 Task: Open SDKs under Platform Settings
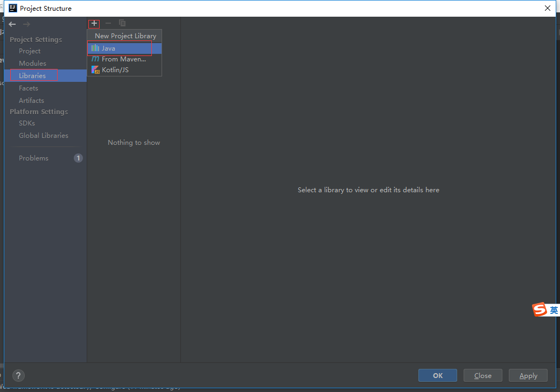[x=27, y=123]
